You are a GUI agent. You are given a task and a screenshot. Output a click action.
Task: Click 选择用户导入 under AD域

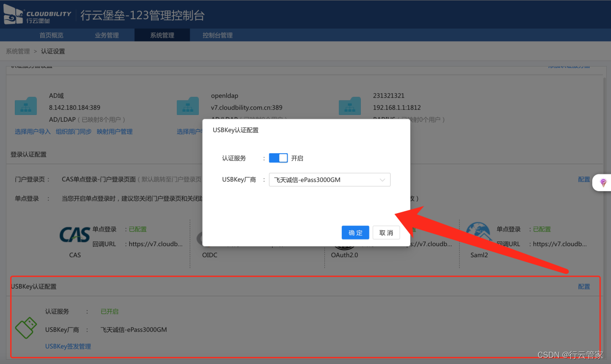(33, 132)
